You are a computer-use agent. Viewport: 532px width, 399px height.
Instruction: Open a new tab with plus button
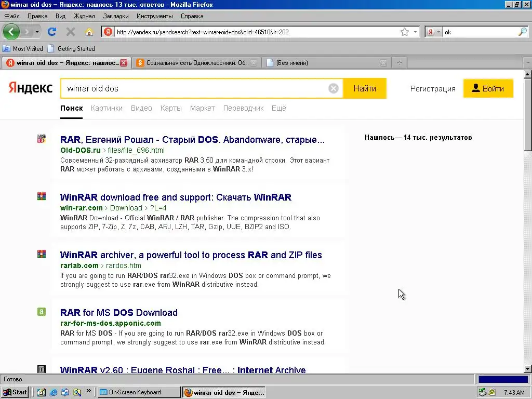(400, 63)
